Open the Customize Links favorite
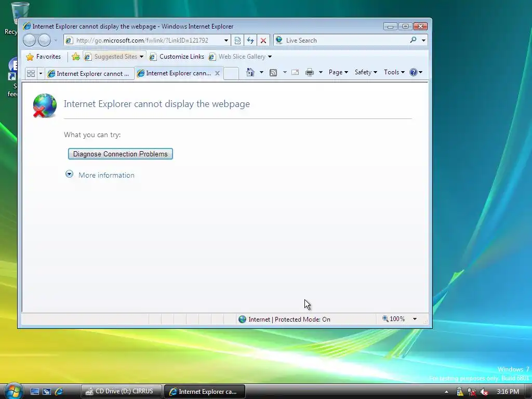Viewport: 532px width, 399px height. 177,57
